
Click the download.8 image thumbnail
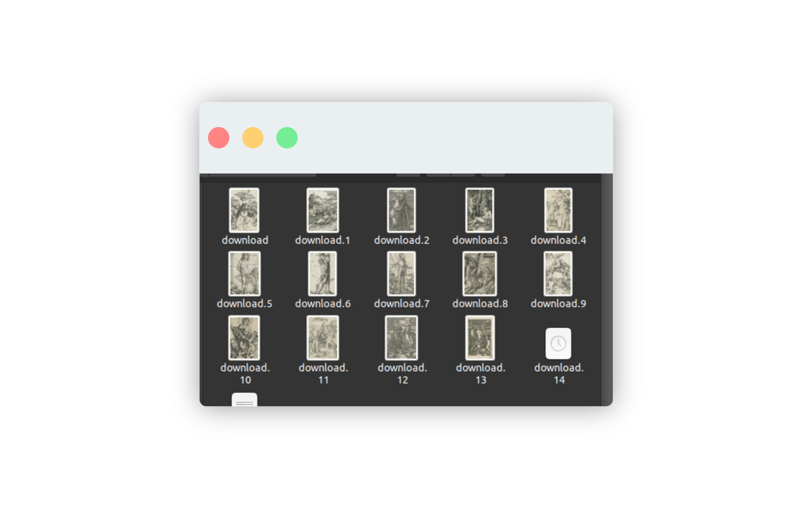(x=480, y=274)
